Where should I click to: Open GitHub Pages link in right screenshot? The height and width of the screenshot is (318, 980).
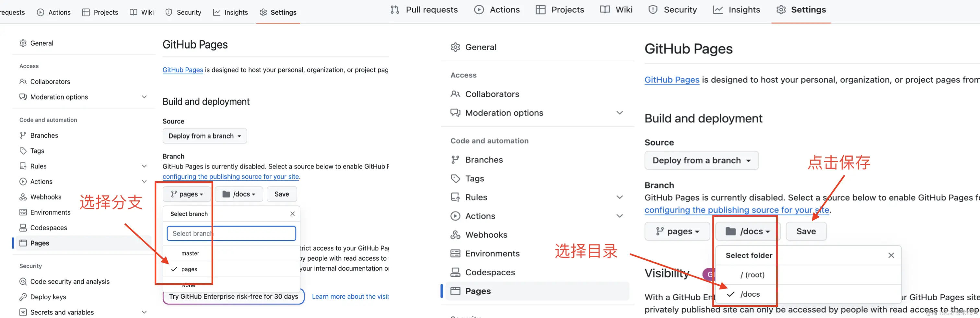[x=672, y=80]
